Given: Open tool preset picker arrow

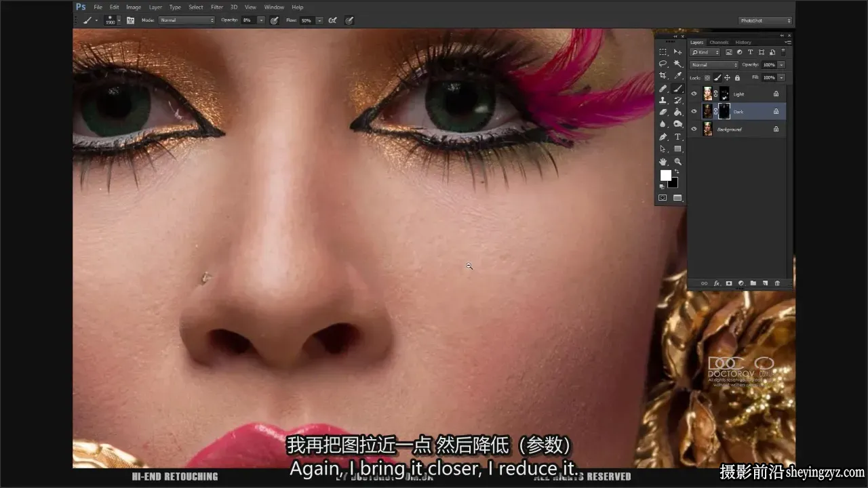Looking at the screenshot, I should click(96, 20).
